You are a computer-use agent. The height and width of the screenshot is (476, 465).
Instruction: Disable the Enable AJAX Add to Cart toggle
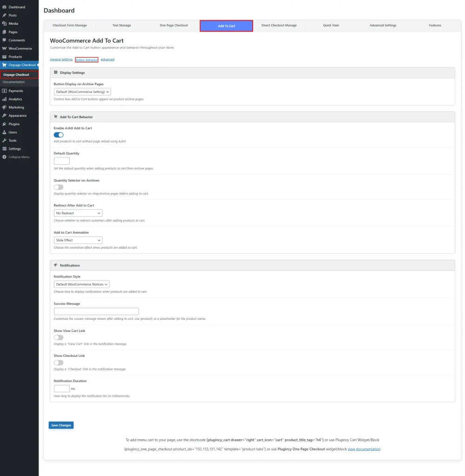pyautogui.click(x=59, y=135)
